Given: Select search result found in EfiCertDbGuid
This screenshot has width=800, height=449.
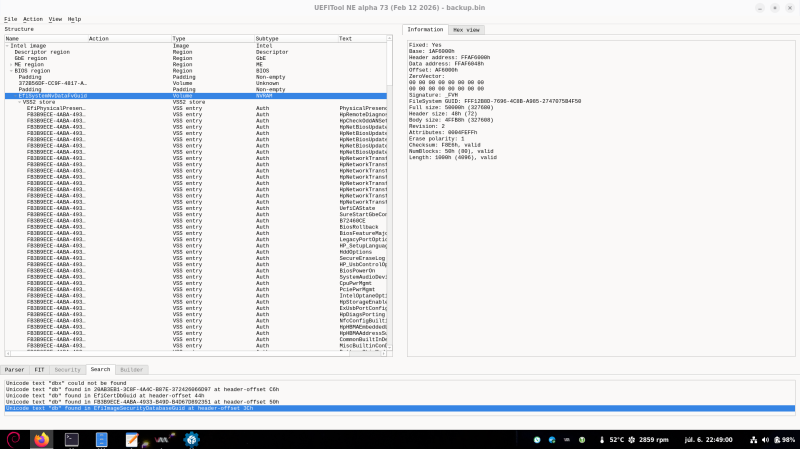Looking at the screenshot, I should pos(400,395).
